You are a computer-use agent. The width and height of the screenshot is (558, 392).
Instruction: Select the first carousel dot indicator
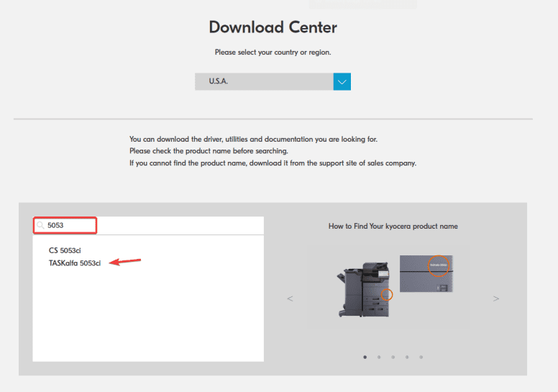(365, 357)
